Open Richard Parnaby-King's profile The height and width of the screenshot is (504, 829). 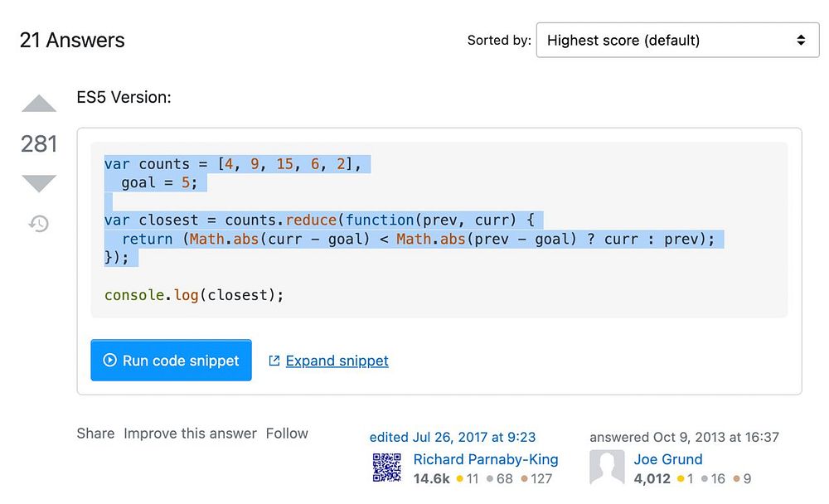pos(486,459)
